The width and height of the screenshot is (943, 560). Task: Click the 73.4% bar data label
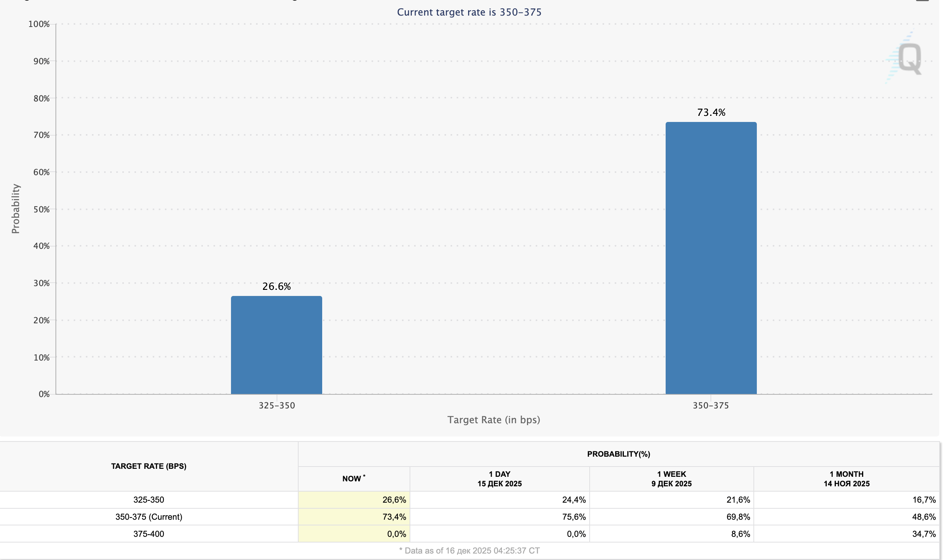[711, 112]
